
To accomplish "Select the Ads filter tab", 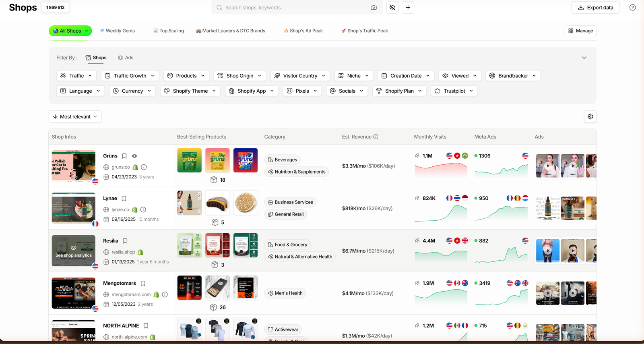I will tap(126, 58).
